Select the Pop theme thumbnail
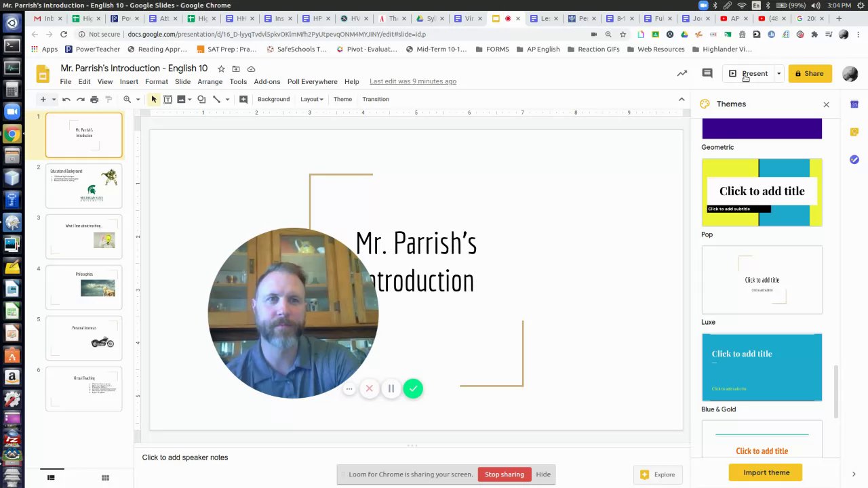868x488 pixels. pos(762,192)
